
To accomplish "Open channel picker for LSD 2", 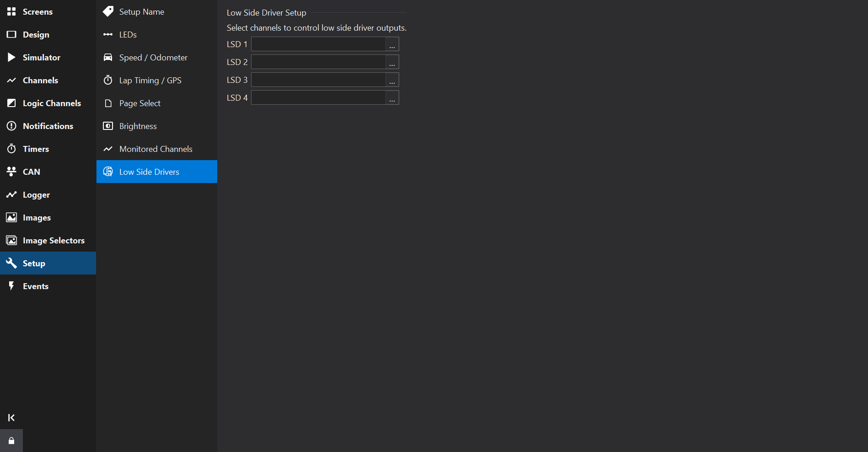I will pos(392,62).
